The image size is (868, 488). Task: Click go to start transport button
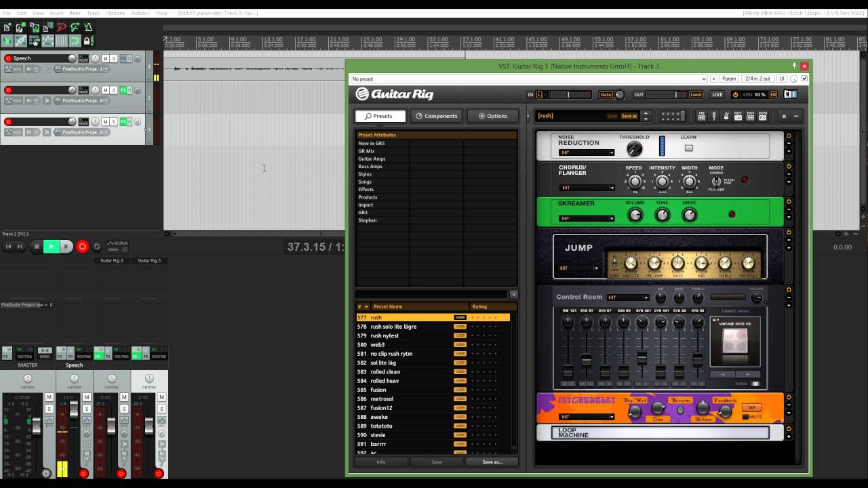pyautogui.click(x=8, y=247)
